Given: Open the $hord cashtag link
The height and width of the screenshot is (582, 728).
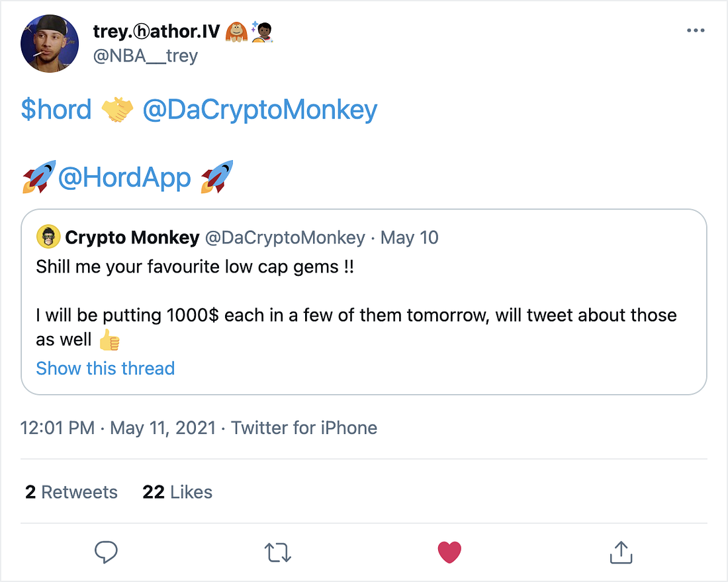Looking at the screenshot, I should [x=56, y=110].
